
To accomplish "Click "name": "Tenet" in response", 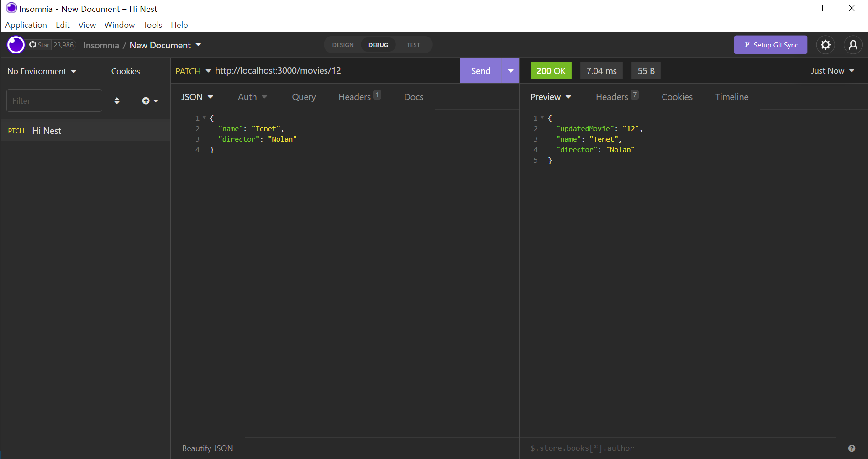I will point(589,139).
